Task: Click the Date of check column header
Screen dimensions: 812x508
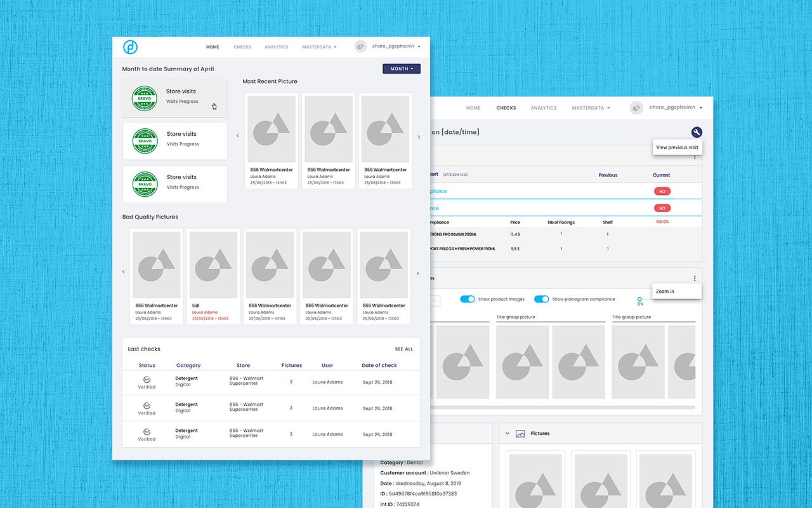Action: pos(379,366)
